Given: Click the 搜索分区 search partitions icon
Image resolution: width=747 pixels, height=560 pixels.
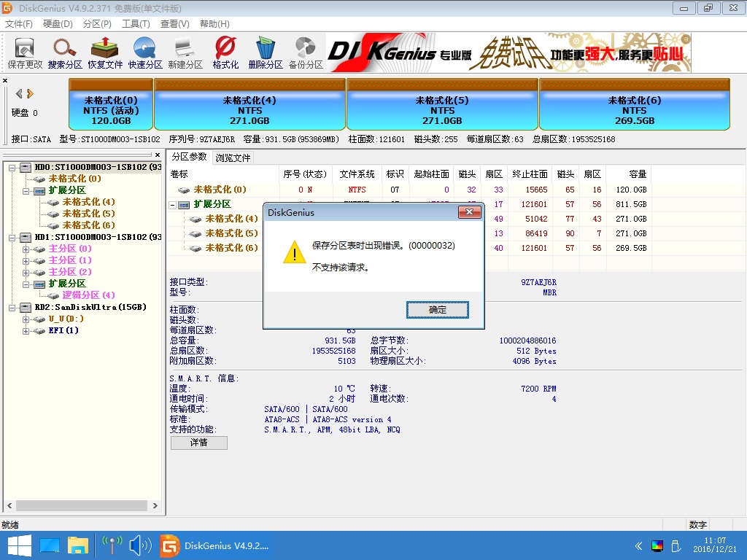Looking at the screenshot, I should click(x=65, y=52).
